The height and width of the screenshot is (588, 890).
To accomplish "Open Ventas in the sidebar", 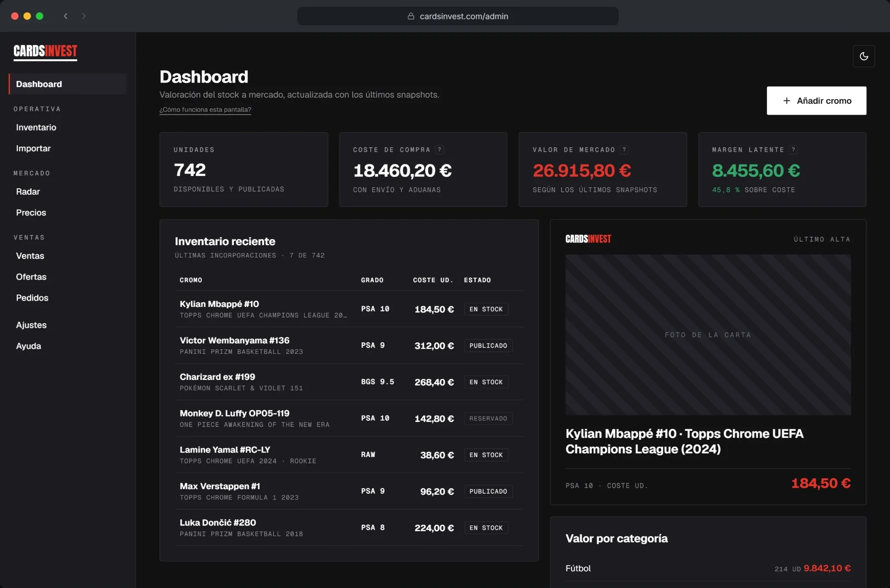I will point(30,256).
